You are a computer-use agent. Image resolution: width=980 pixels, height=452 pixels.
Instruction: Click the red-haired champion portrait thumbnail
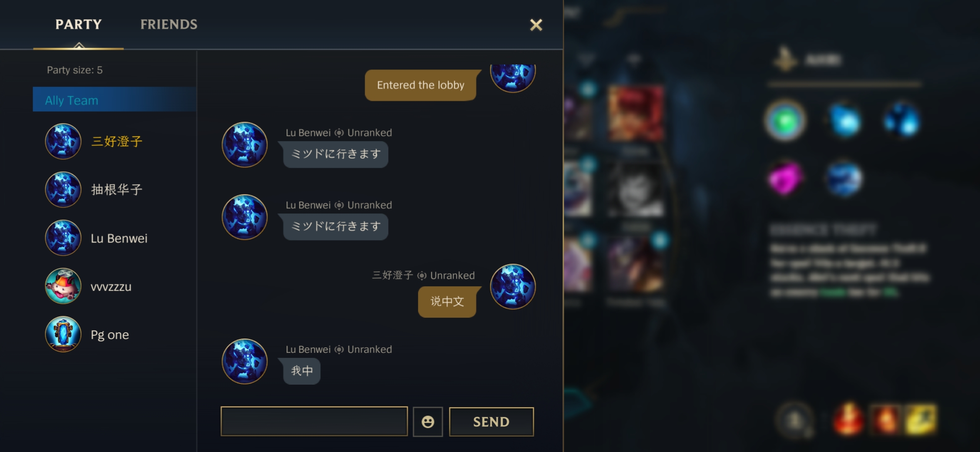coord(636,113)
